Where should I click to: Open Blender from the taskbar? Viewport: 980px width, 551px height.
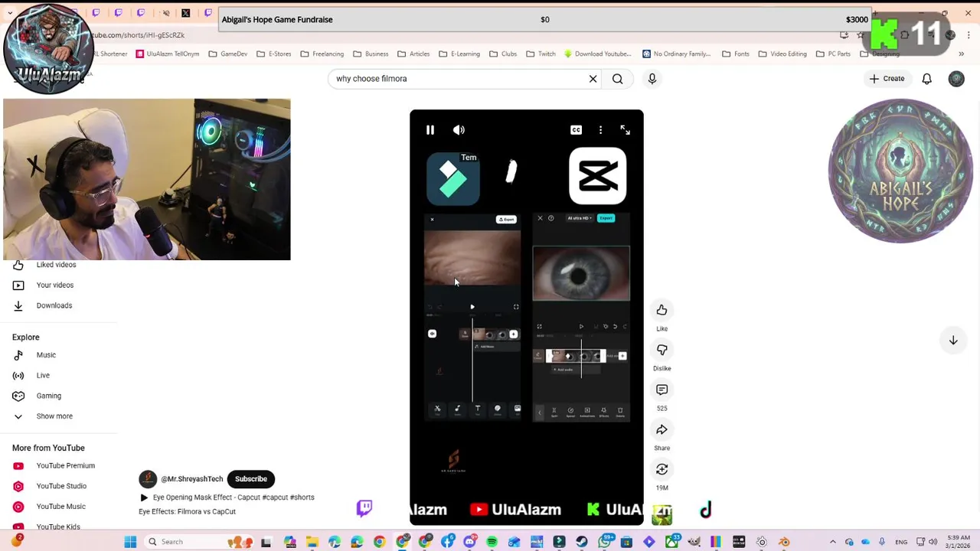click(784, 542)
